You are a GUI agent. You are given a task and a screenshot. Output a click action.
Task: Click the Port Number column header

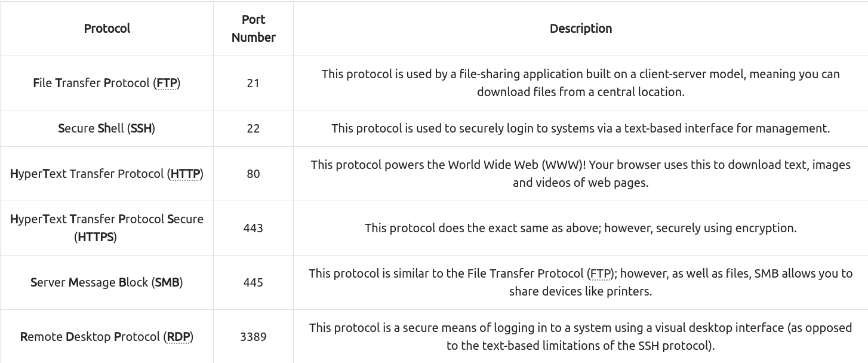[253, 29]
